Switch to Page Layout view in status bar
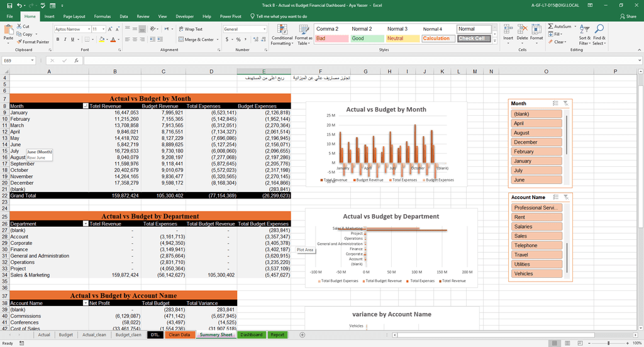This screenshot has width=644, height=347. click(567, 343)
